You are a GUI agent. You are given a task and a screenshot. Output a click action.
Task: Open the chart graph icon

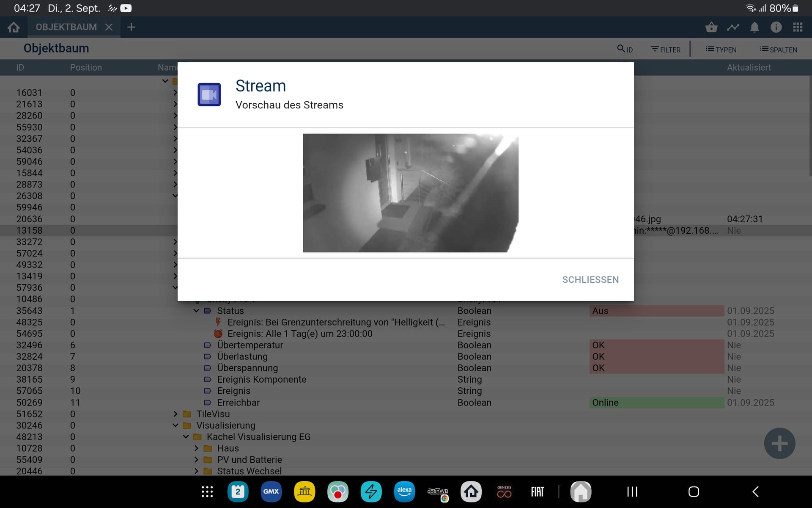(x=733, y=28)
